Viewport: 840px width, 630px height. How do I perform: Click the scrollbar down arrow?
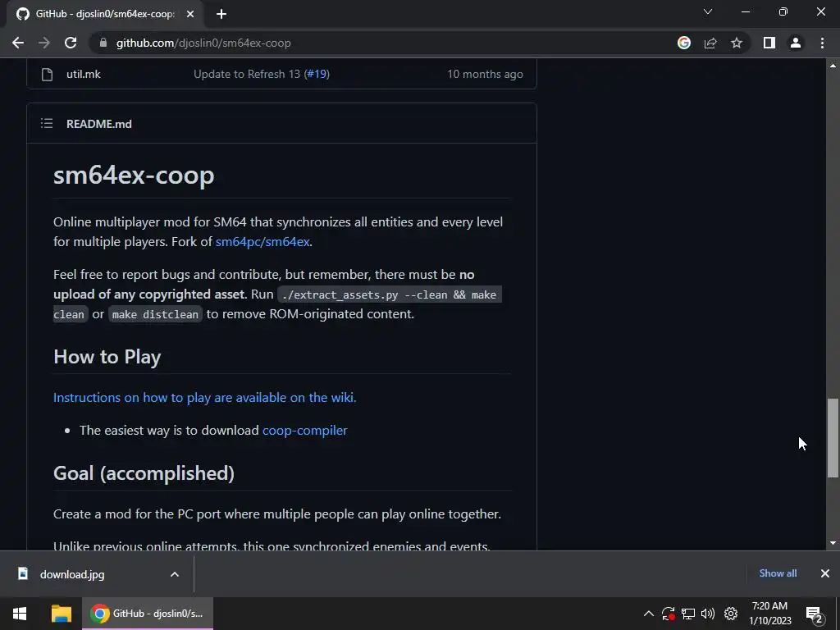[833, 543]
